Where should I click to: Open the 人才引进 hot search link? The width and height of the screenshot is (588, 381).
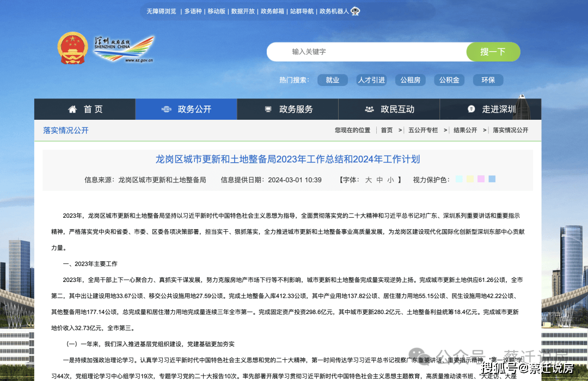click(x=371, y=80)
